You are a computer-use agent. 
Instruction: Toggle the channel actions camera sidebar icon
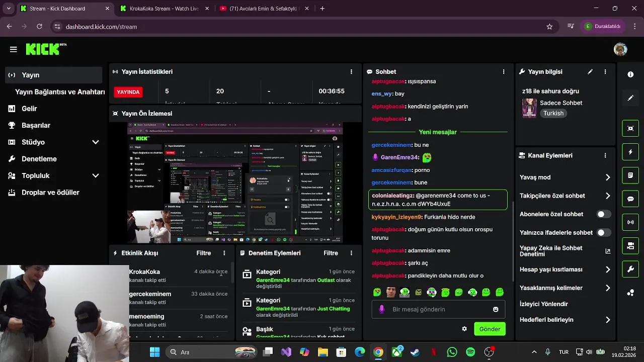630,246
